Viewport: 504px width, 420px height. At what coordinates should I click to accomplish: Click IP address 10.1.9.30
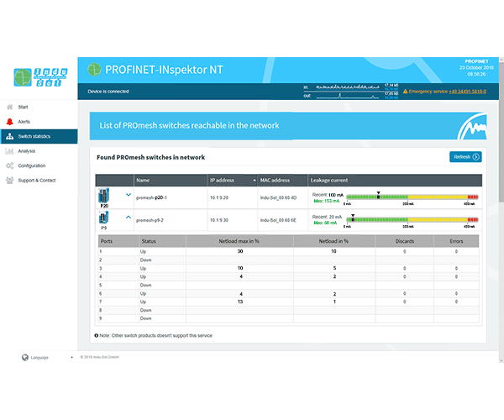(219, 220)
